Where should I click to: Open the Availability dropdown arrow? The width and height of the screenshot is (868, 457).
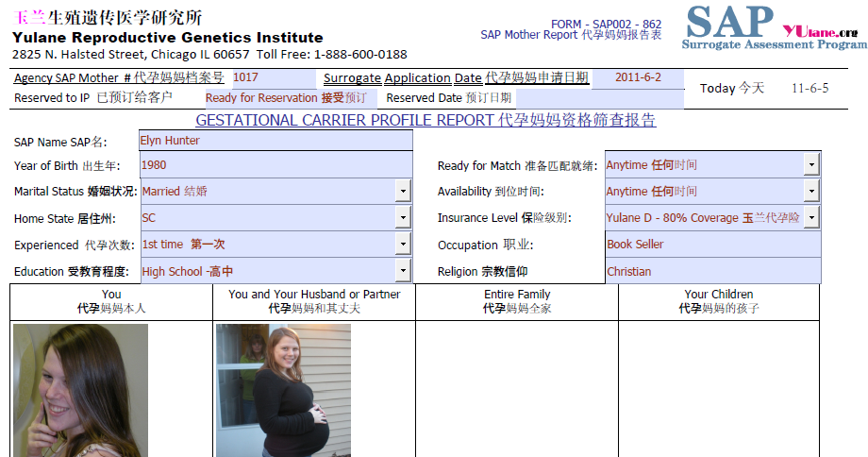coord(811,191)
